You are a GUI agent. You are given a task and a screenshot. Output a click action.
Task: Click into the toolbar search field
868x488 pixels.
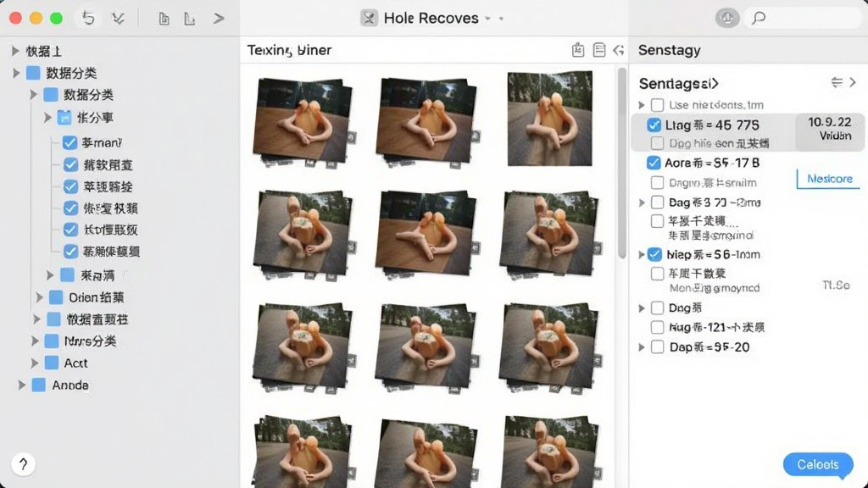click(x=803, y=19)
